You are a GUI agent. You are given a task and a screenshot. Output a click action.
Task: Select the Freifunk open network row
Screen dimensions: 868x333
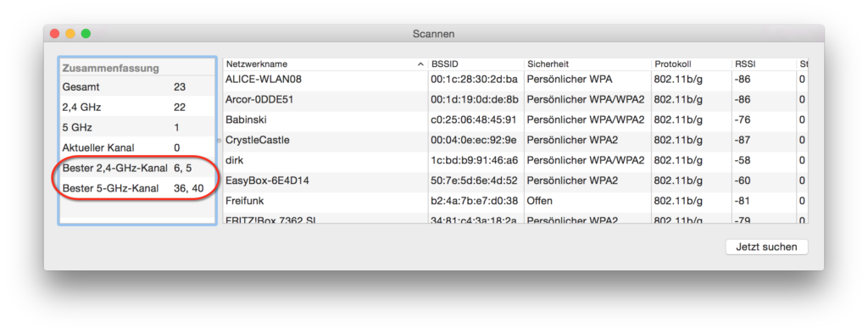515,202
